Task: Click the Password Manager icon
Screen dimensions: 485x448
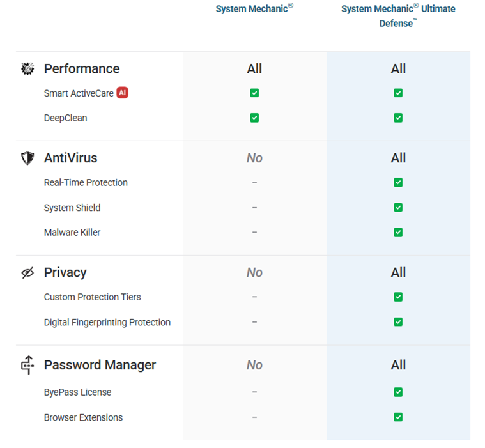Action: [27, 365]
